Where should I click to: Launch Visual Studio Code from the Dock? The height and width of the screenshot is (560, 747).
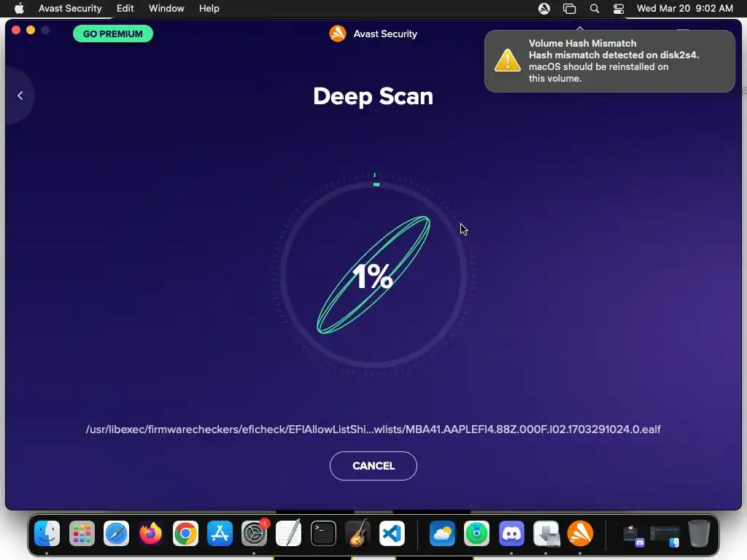click(392, 533)
